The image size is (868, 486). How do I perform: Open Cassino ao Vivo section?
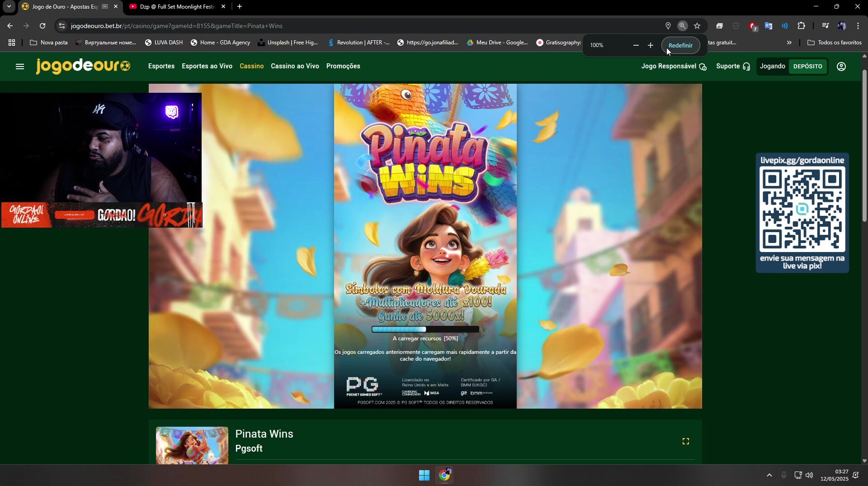point(295,66)
